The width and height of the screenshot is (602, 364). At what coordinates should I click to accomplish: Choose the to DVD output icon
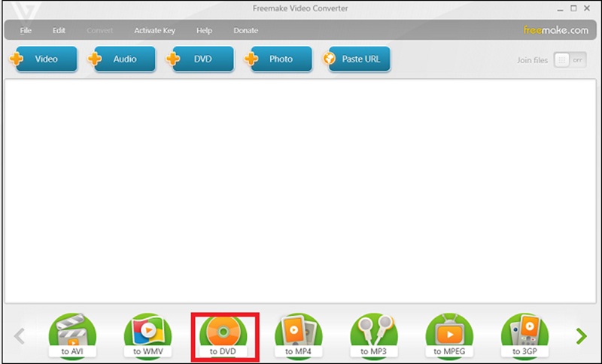click(x=223, y=335)
